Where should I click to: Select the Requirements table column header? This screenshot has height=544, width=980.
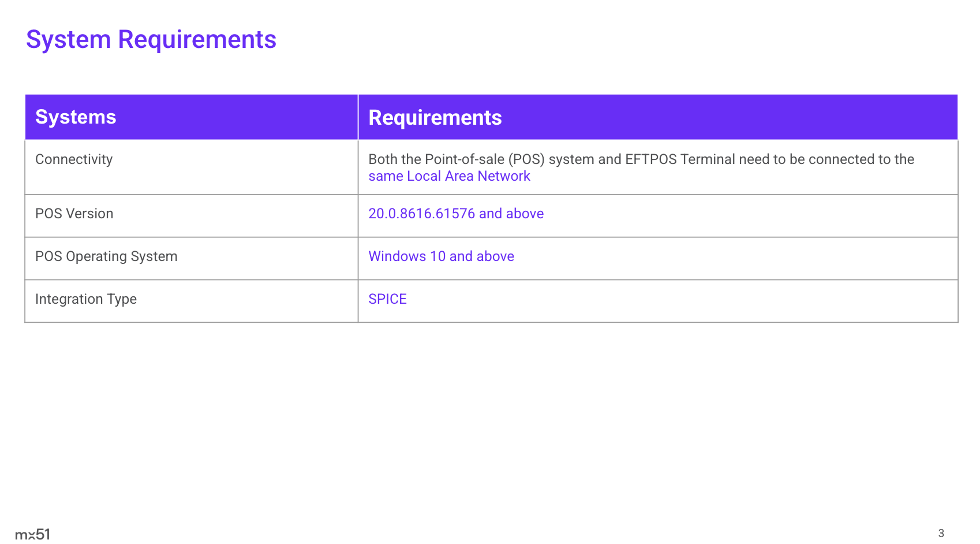(435, 118)
